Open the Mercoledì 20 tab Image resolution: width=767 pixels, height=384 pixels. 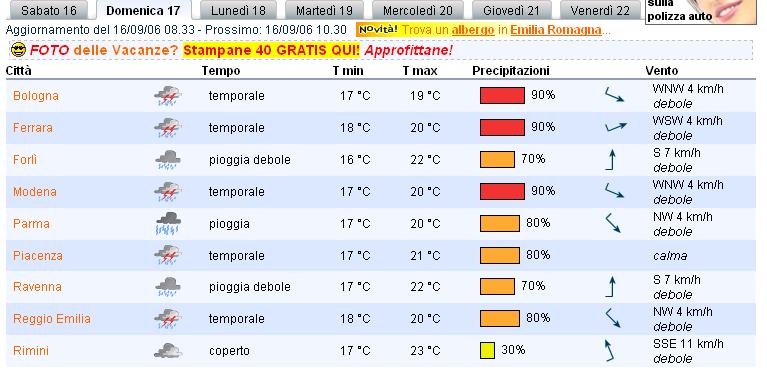[418, 10]
